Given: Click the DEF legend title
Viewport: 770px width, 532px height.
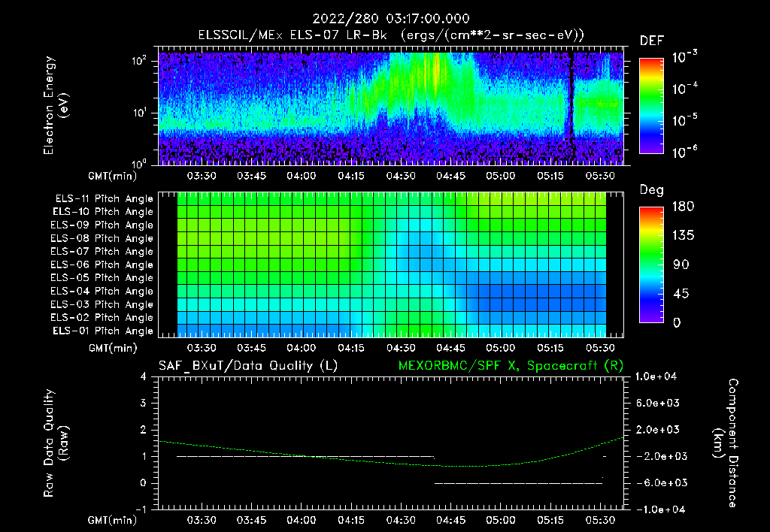Looking at the screenshot, I should coord(652,41).
